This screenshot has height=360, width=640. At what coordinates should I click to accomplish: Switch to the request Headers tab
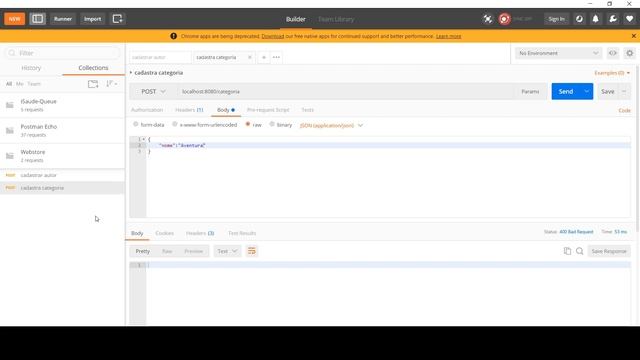pyautogui.click(x=189, y=110)
